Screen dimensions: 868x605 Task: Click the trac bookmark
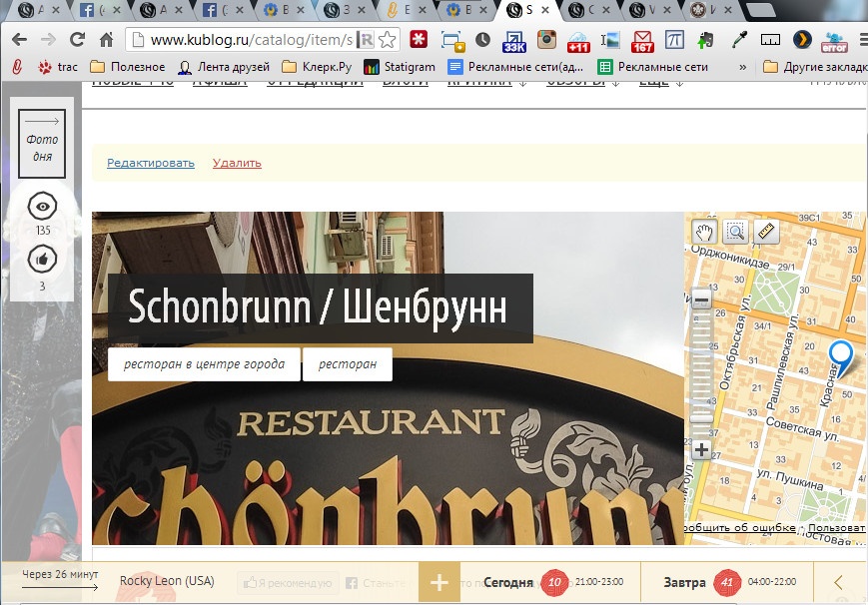tap(58, 67)
